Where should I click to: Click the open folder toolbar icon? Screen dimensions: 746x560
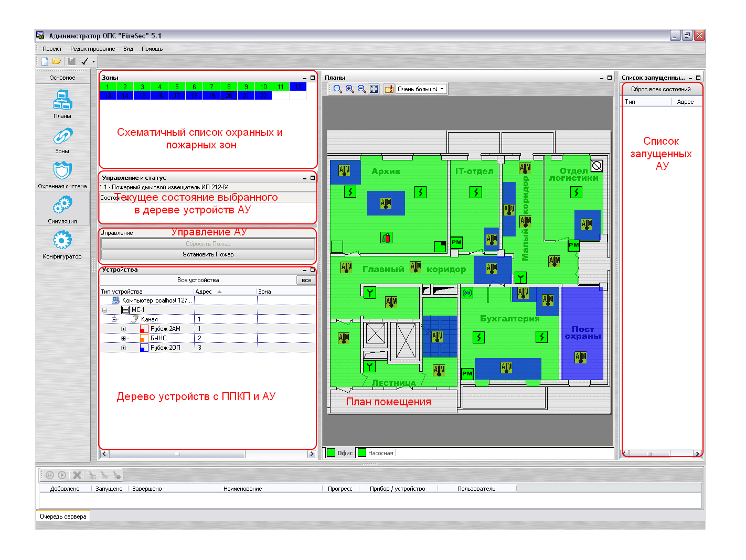tap(57, 61)
